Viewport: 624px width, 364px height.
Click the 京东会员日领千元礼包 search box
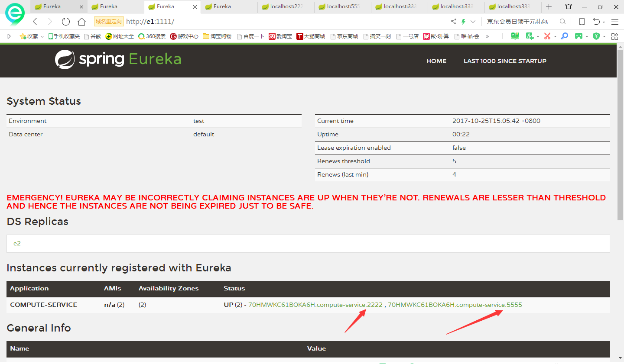(517, 22)
